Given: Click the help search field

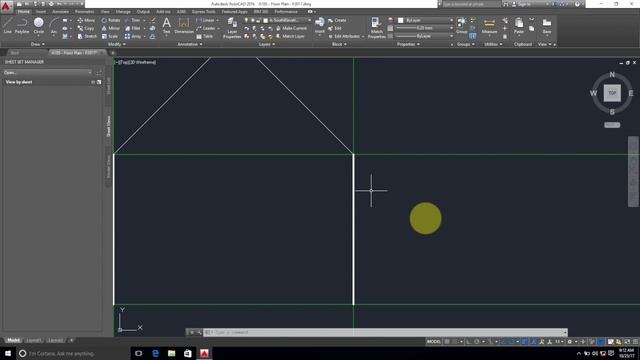Looking at the screenshot, I should 471,4.
